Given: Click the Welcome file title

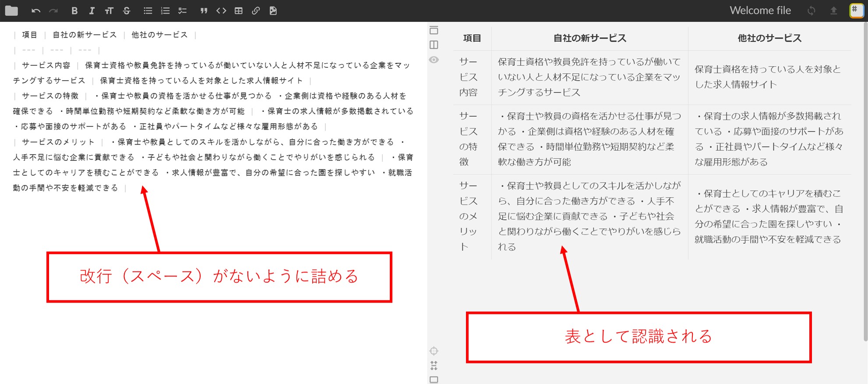Looking at the screenshot, I should click(x=760, y=11).
